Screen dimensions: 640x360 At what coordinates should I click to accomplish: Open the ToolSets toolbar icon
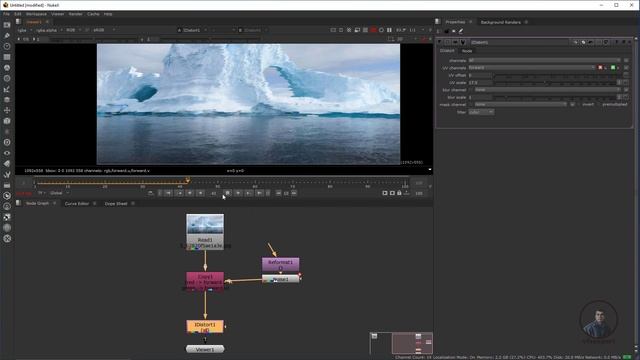7,174
